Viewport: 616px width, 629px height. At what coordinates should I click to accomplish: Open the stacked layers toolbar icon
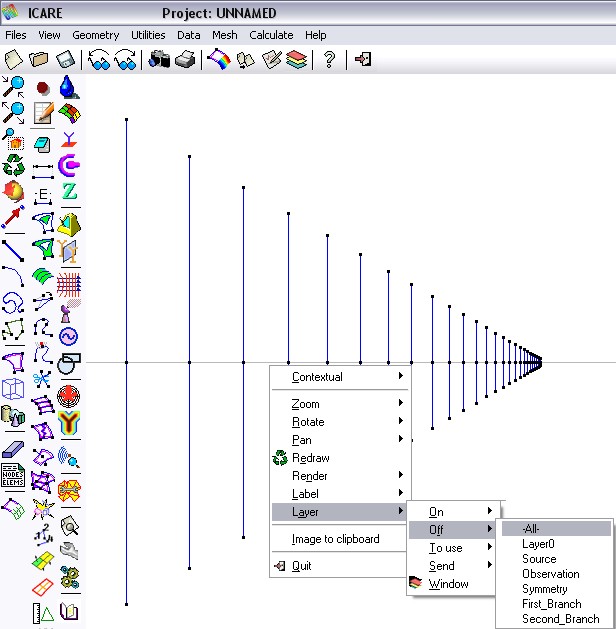click(x=296, y=60)
